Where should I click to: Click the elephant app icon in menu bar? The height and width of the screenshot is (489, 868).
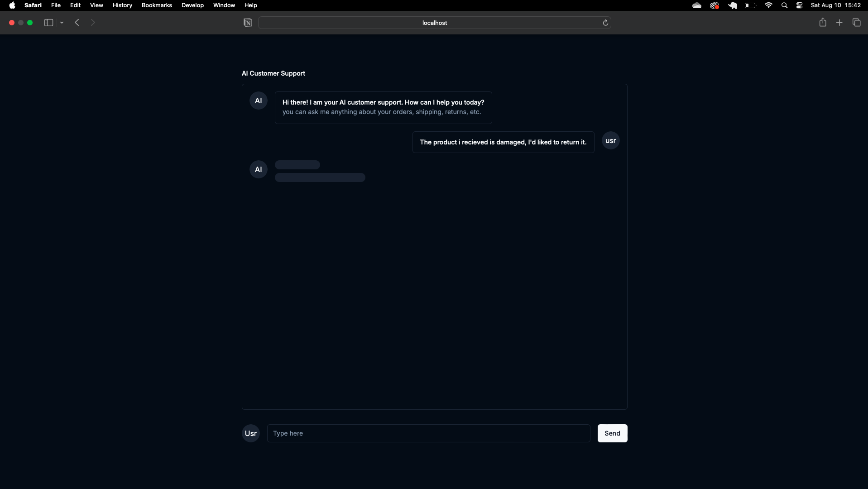click(x=732, y=5)
